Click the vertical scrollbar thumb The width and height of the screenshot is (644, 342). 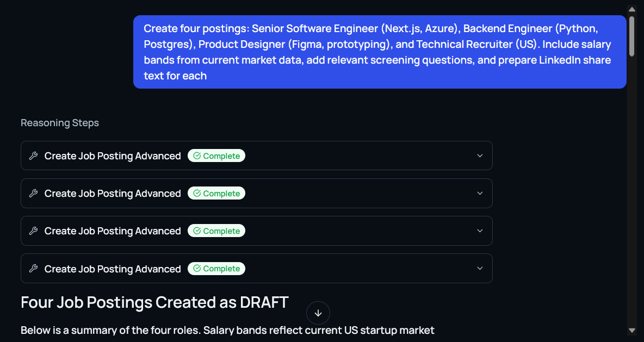pos(631,35)
